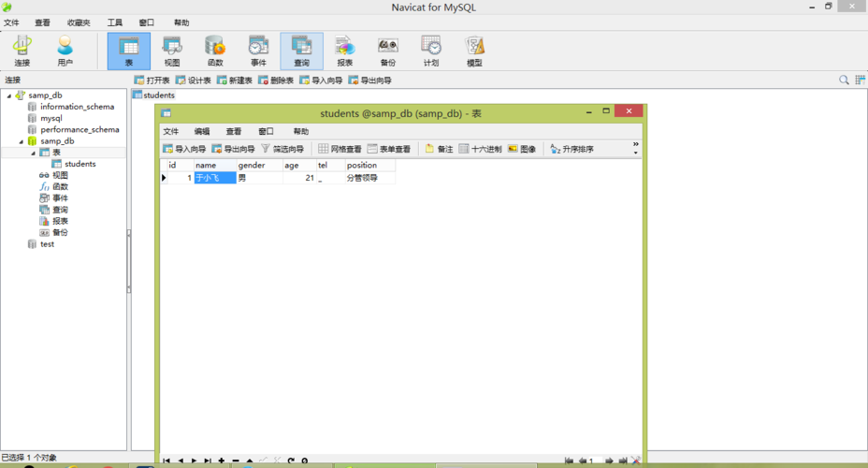
Task: Switch to 网格查看 (Grid View)
Action: [x=340, y=149]
